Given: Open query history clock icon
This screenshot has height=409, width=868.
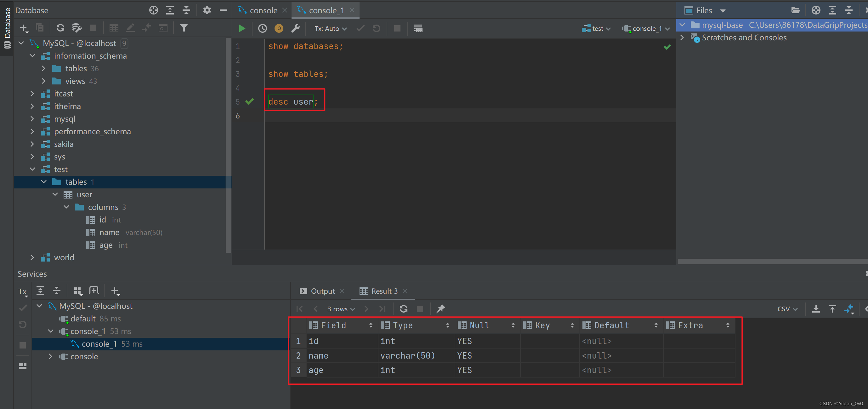Looking at the screenshot, I should click(262, 29).
